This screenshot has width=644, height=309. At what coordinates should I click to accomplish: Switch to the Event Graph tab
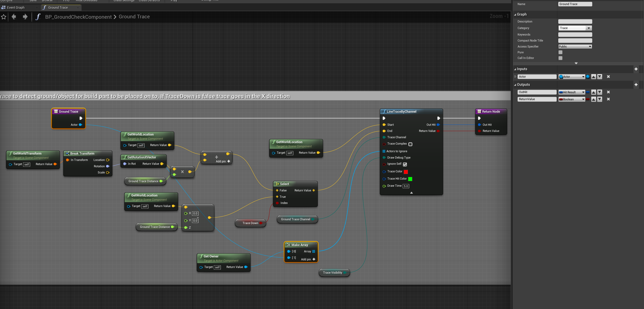15,7
